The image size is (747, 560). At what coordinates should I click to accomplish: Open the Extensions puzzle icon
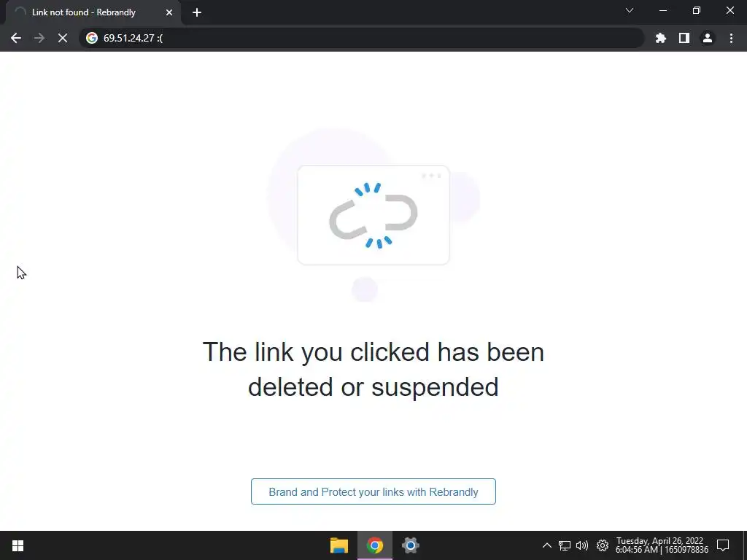coord(660,38)
